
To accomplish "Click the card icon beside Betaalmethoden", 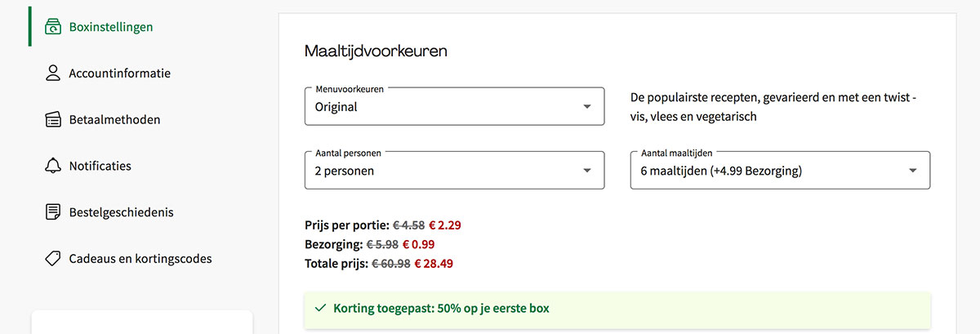I will (53, 120).
